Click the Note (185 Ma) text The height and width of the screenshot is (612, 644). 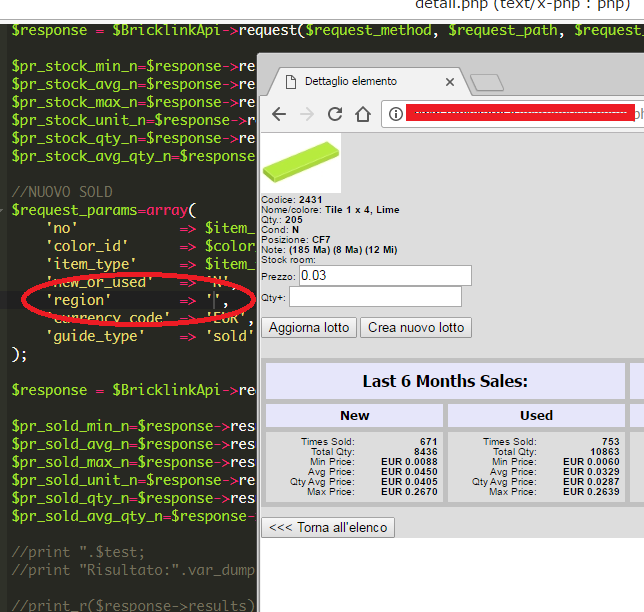329,250
